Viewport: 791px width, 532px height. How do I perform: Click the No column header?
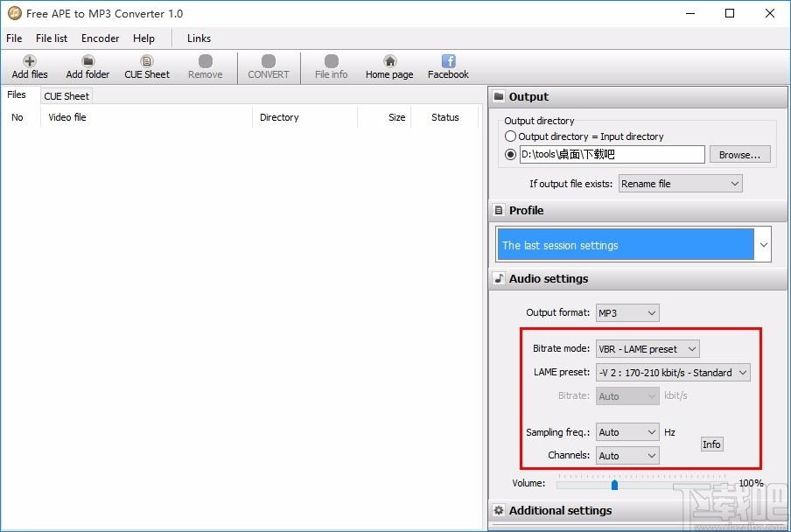click(21, 117)
